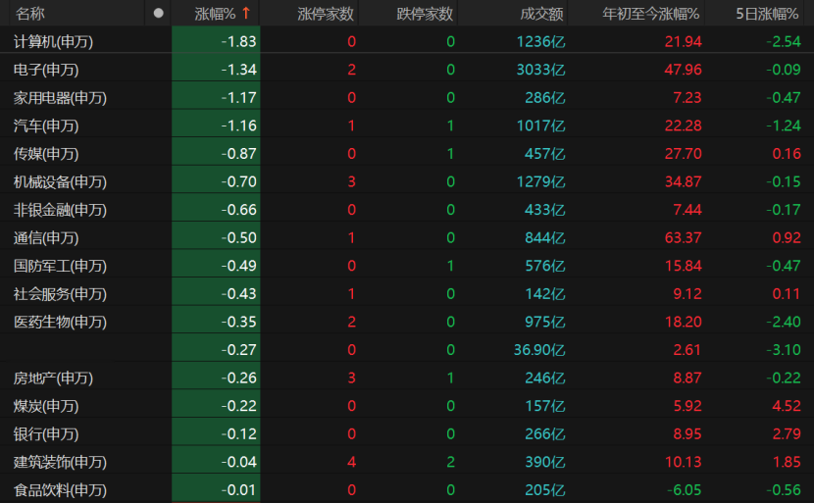Sort by 年初至今涨幅% column header
Image resolution: width=814 pixels, height=504 pixels.
click(x=651, y=14)
